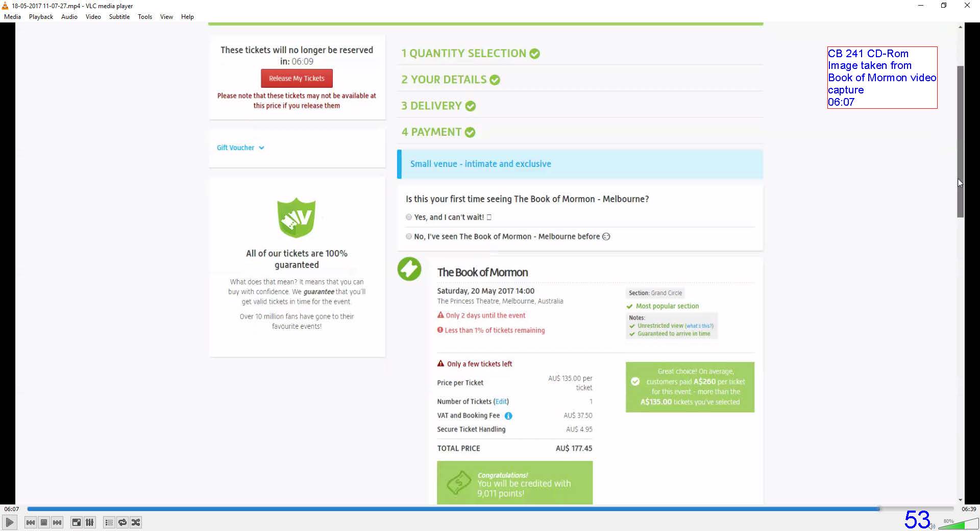Image resolution: width=980 pixels, height=531 pixels.
Task: Click the Payment step heading
Action: coord(431,132)
